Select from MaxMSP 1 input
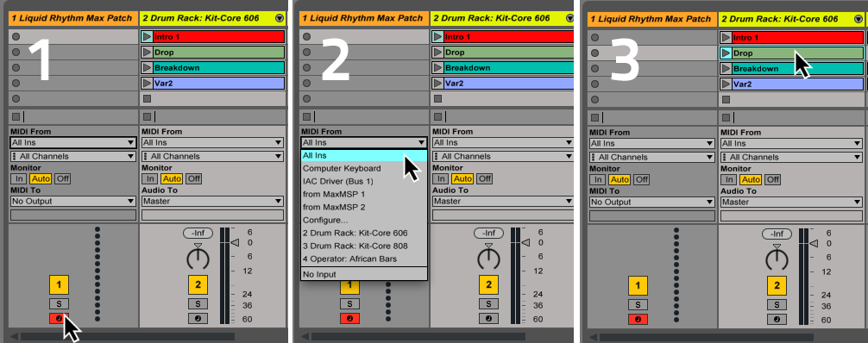Viewport: 868px width, 343px height. 364,194
